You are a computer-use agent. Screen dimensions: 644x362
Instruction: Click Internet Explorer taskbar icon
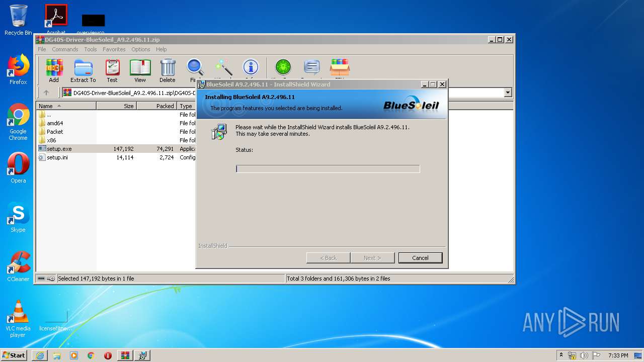pyautogui.click(x=40, y=355)
